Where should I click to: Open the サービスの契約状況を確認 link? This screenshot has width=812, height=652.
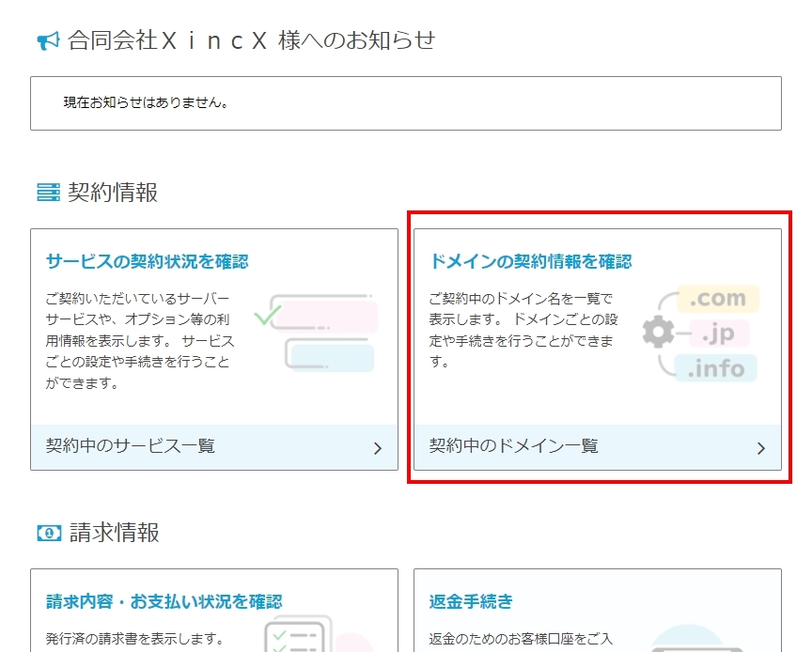point(147,261)
